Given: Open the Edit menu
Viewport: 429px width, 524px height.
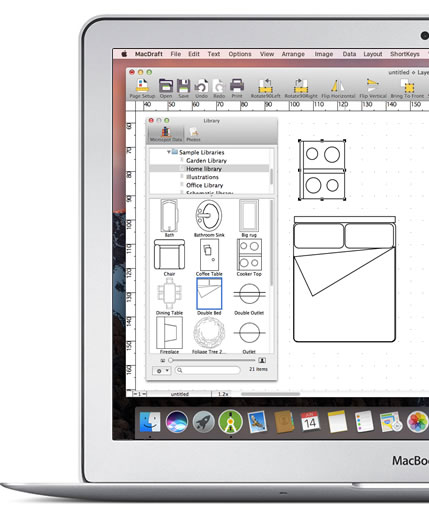Looking at the screenshot, I should [194, 54].
